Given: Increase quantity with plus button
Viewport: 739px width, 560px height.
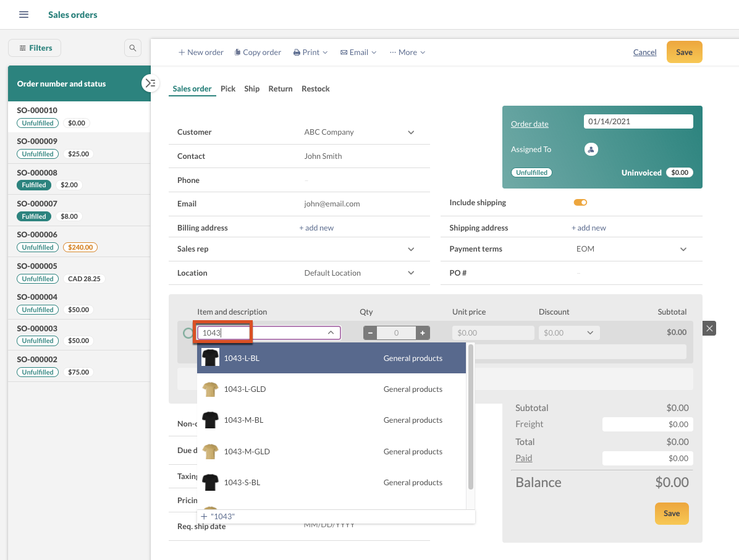Looking at the screenshot, I should pyautogui.click(x=423, y=333).
